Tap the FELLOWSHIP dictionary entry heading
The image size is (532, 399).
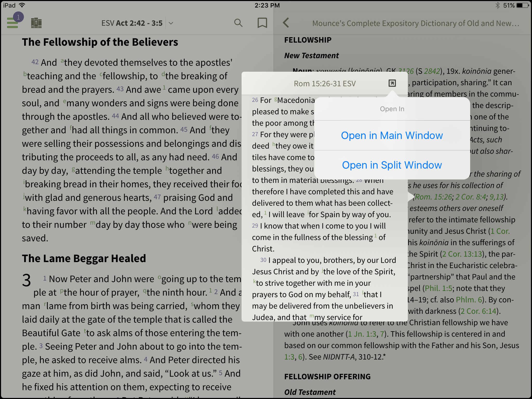[308, 40]
